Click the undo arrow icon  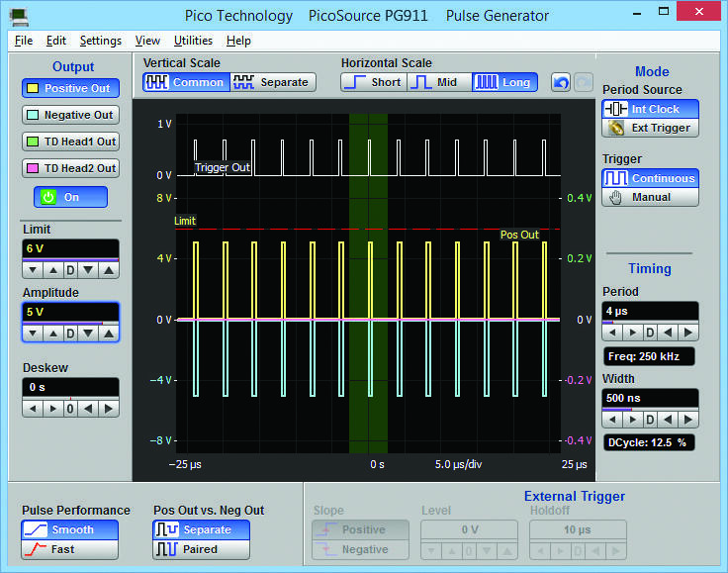point(561,82)
